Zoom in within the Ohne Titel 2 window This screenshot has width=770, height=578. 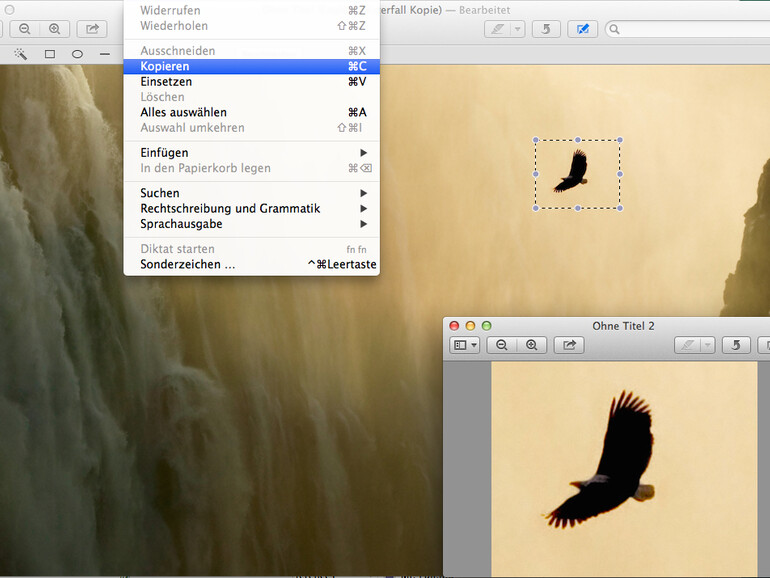pyautogui.click(x=531, y=345)
